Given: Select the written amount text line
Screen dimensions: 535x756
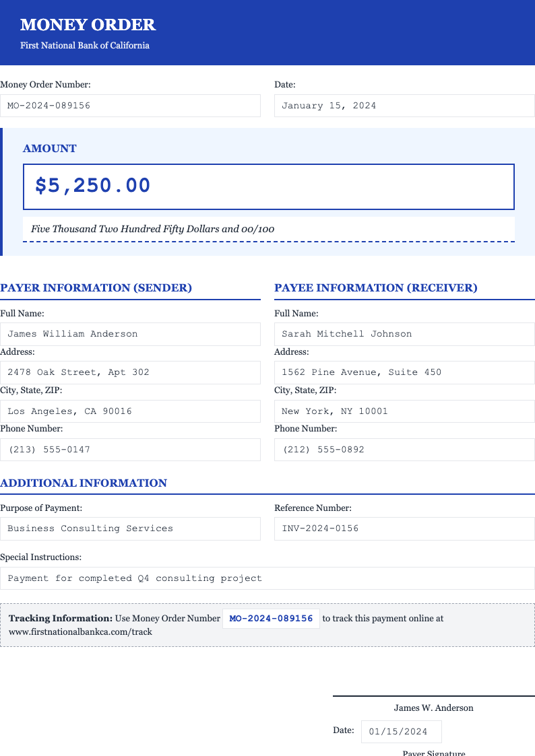Looking at the screenshot, I should [x=269, y=228].
